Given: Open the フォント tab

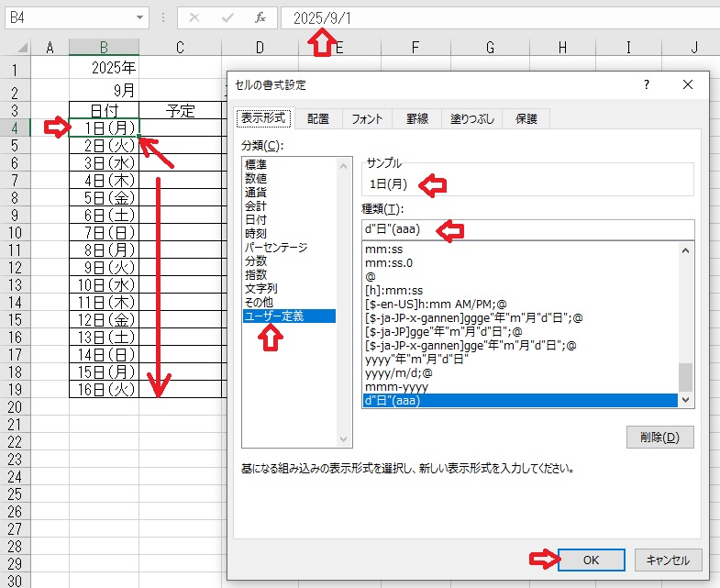Looking at the screenshot, I should 367,118.
